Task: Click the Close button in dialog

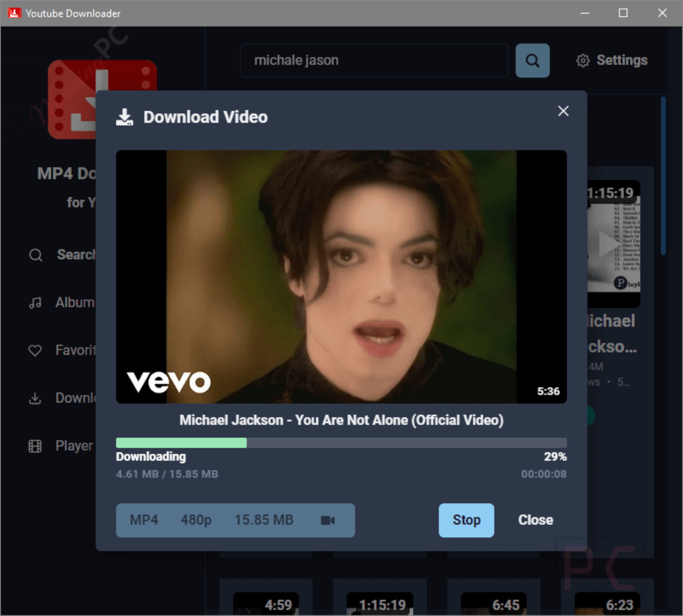Action: click(536, 520)
